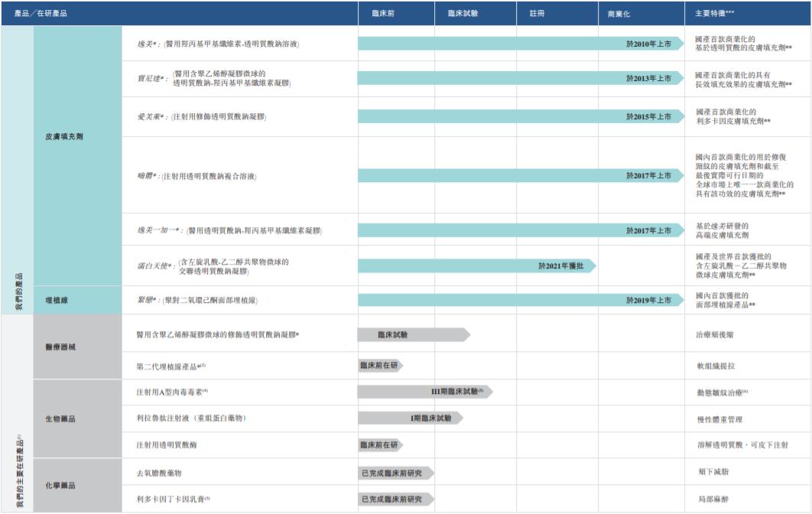Click 醫用含聚乙烯醇凝膠微球的修飾透明質酸鈉凝膠* pipeline item

[x=218, y=335]
